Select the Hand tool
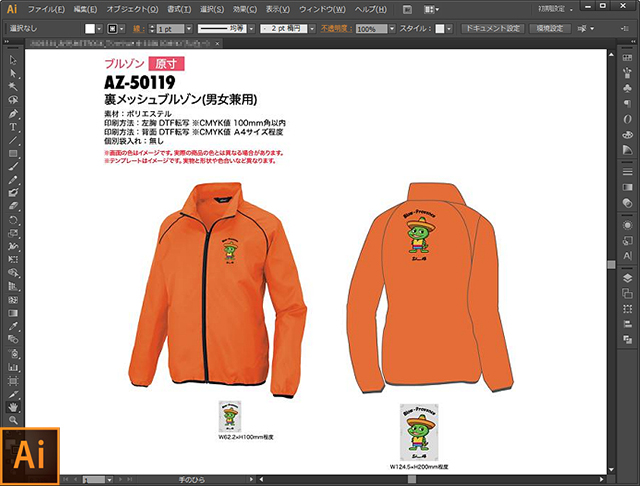640x486 pixels. pos(12,407)
